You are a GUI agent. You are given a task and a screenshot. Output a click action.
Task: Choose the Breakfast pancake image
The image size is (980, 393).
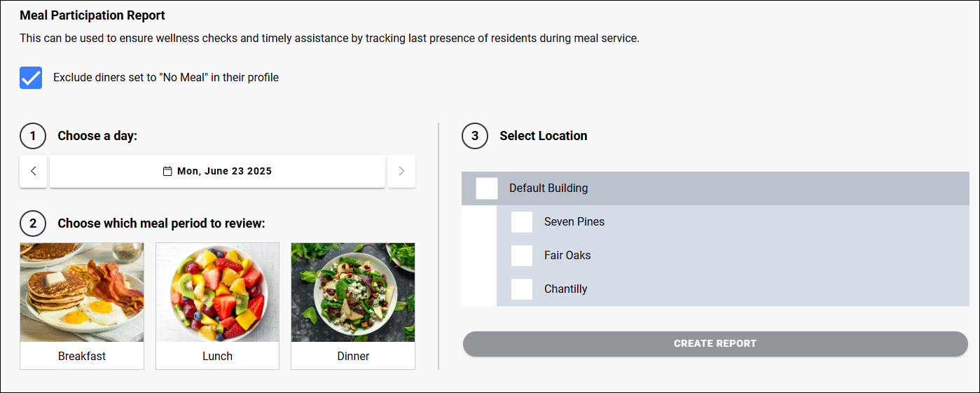tap(82, 292)
